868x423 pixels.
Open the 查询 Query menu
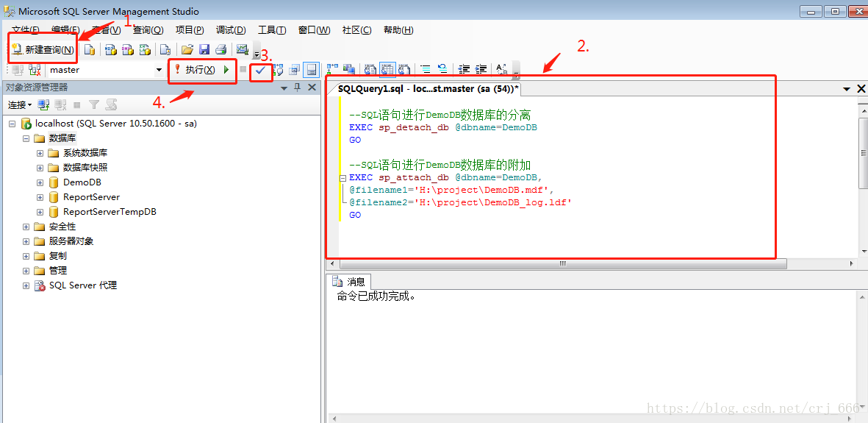(x=148, y=30)
